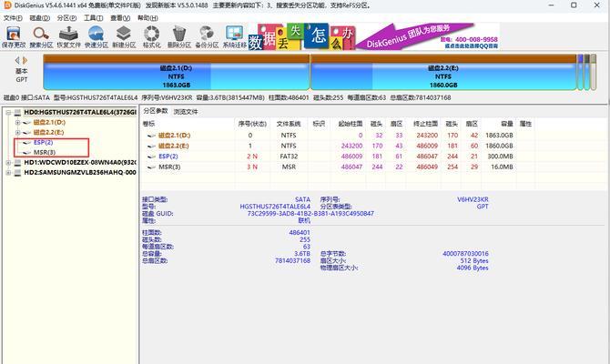Click the serial number V6HV23KR value
Screen dimensions: 610x364
tap(473, 199)
